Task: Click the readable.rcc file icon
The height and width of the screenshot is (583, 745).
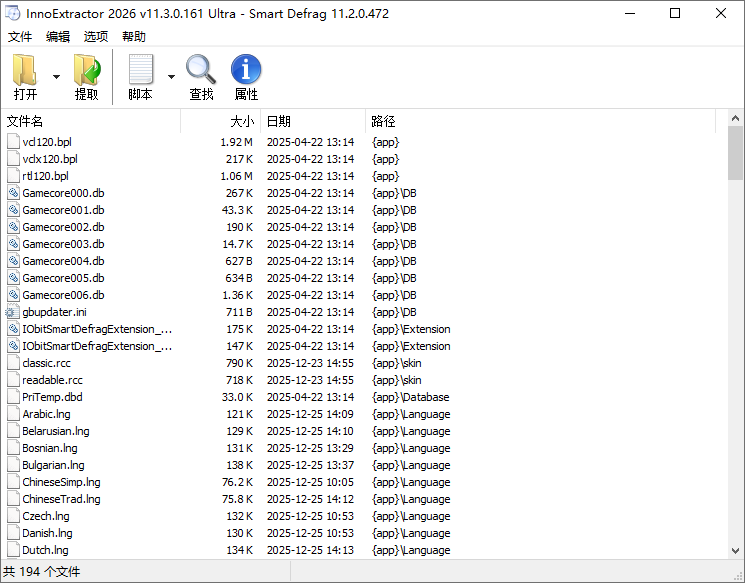Action: tap(13, 380)
